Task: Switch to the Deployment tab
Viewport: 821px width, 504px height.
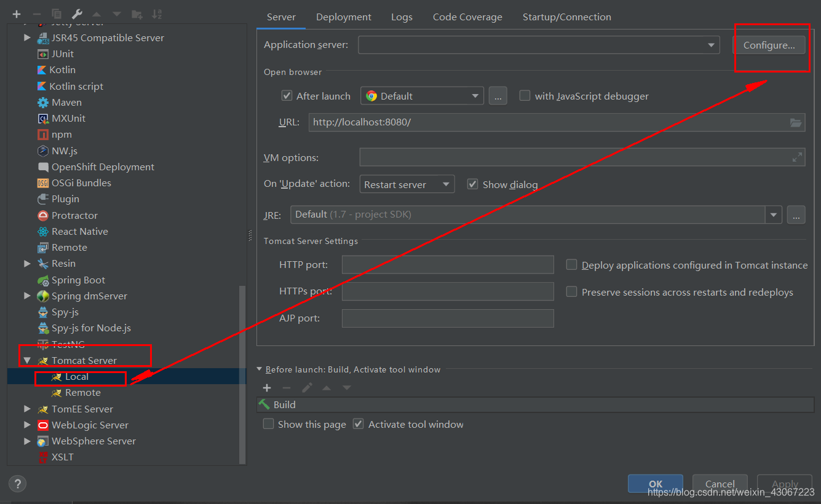Action: tap(344, 17)
